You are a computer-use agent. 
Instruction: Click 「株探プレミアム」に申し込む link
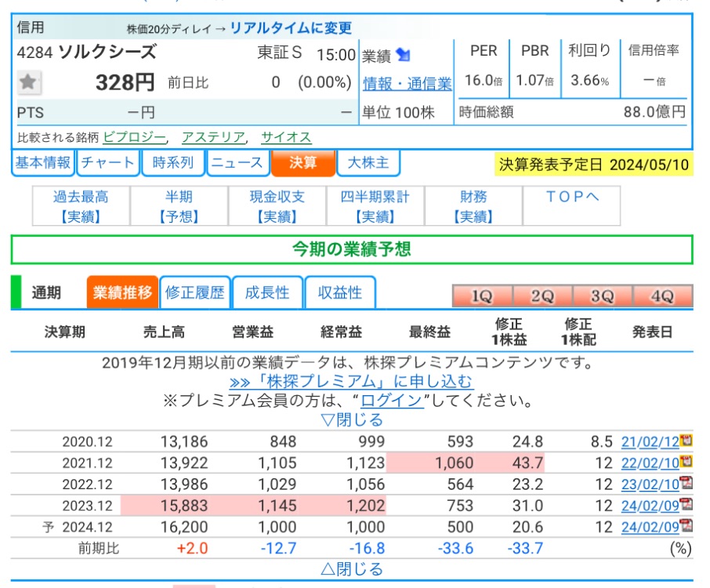click(352, 382)
